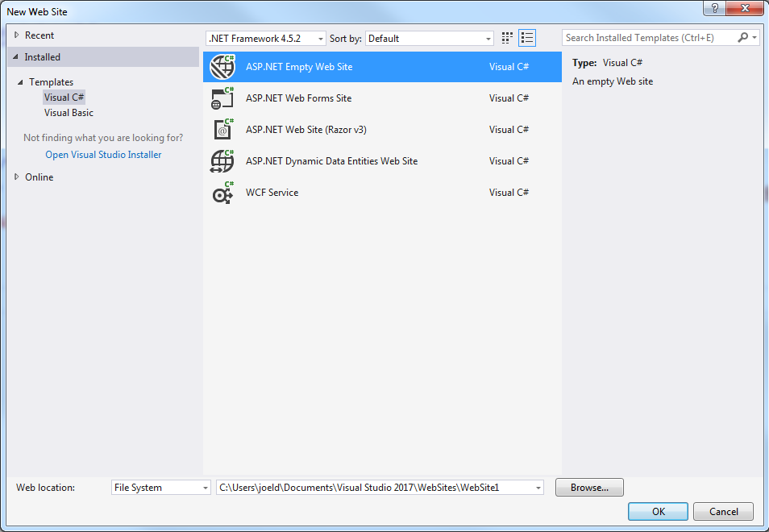The width and height of the screenshot is (769, 532).
Task: Select the WCF Service template name
Action: click(272, 192)
